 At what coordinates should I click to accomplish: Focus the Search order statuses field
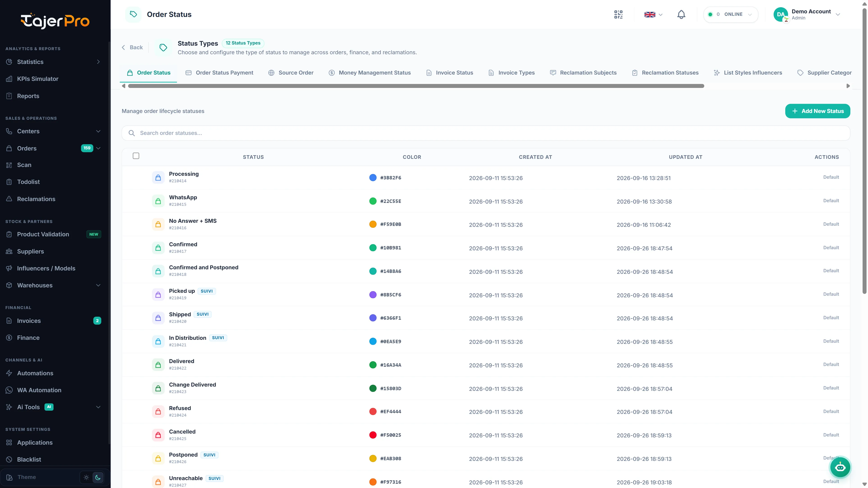coord(486,133)
